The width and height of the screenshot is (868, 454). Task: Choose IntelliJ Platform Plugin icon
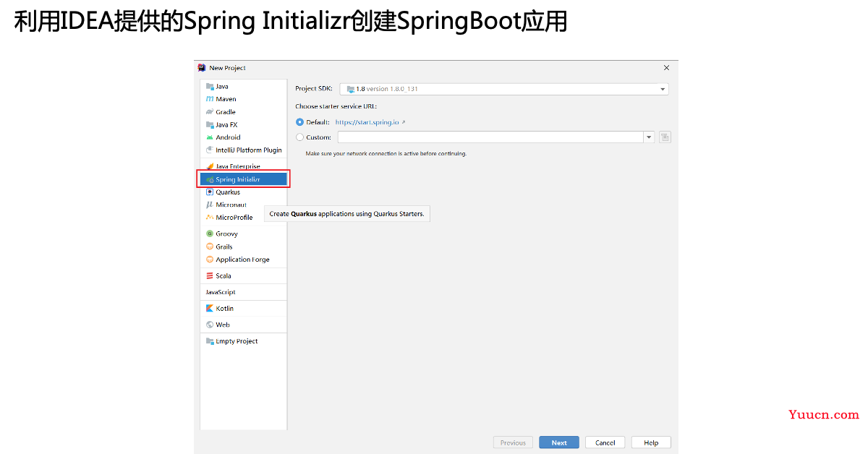[x=210, y=150]
